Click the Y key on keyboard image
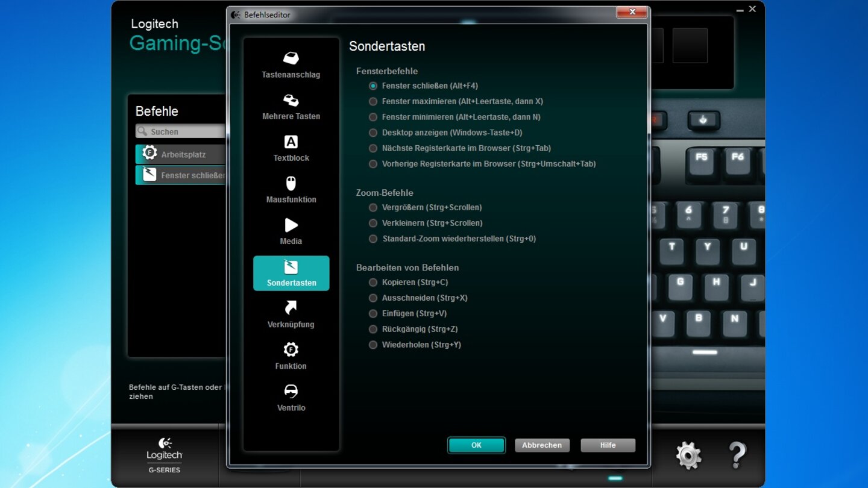Viewport: 868px width, 488px height. coord(708,253)
